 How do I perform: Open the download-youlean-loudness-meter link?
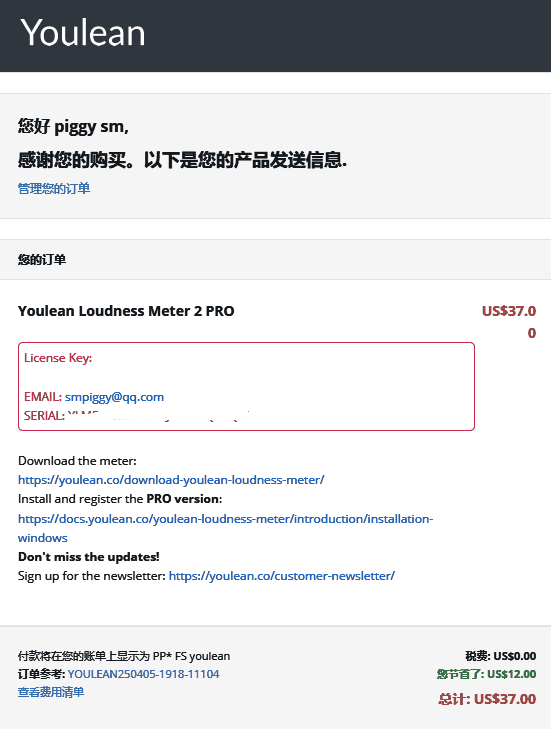[171, 479]
